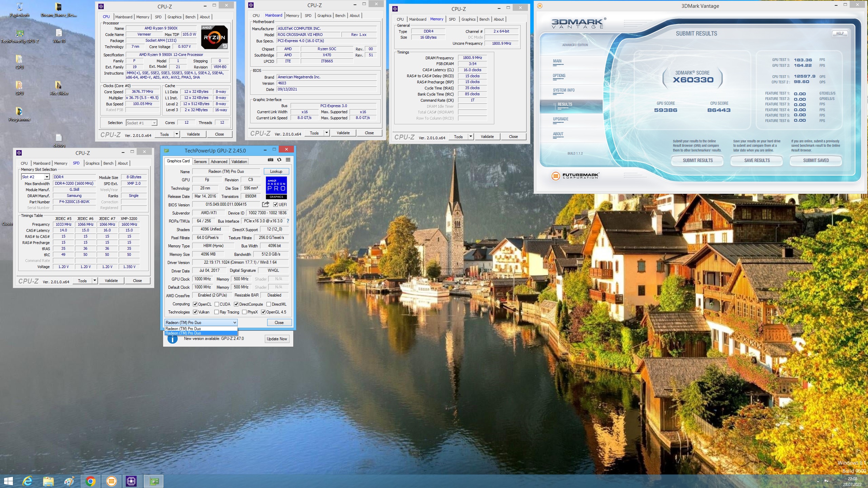Screen dimensions: 868x488
Task: Click the Windows Start button
Action: click(x=8, y=481)
